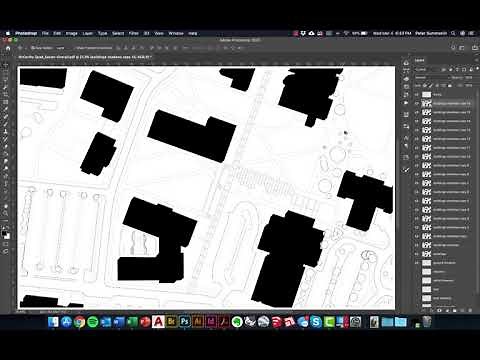Viewport: 480px width, 360px height.
Task: Open AutoCAD from the Dock
Action: pyautogui.click(x=158, y=322)
